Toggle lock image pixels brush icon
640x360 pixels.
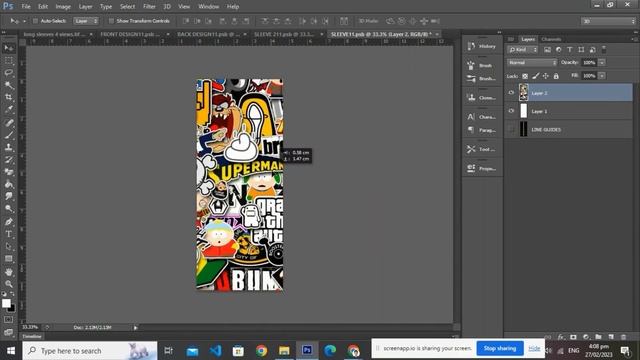click(x=536, y=76)
